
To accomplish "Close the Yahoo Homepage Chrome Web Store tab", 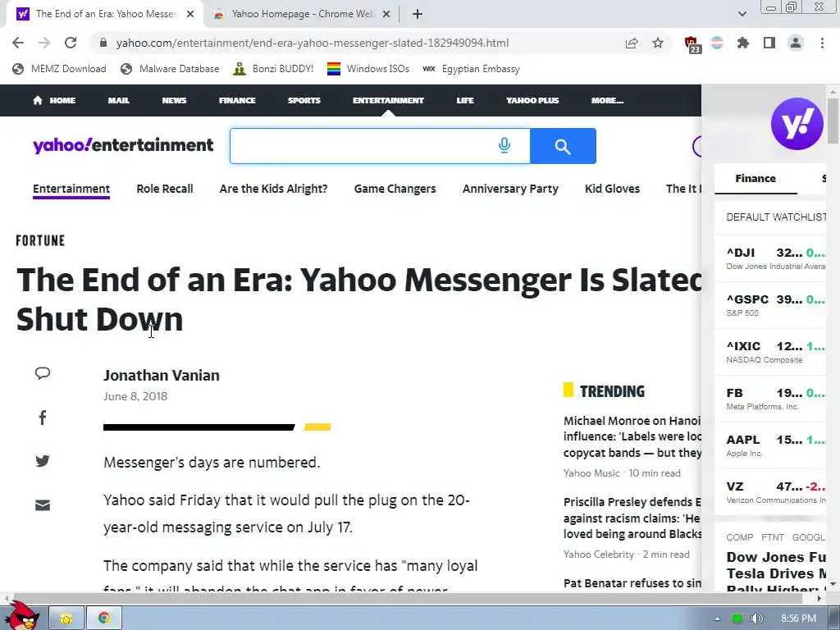I will pos(386,15).
